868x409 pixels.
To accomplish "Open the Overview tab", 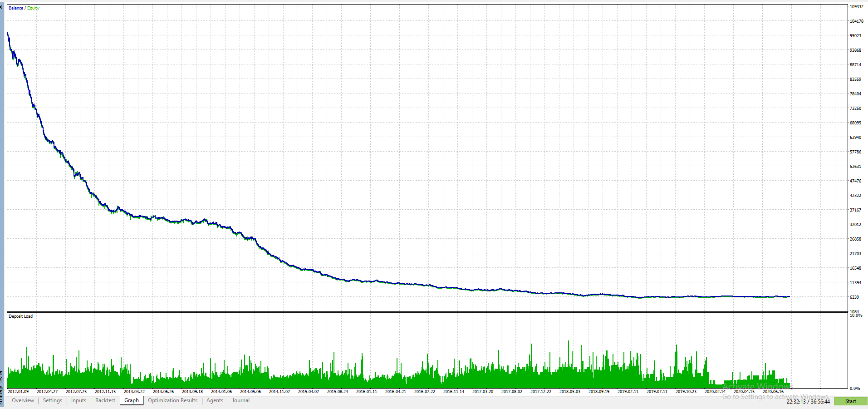I will click(x=23, y=400).
